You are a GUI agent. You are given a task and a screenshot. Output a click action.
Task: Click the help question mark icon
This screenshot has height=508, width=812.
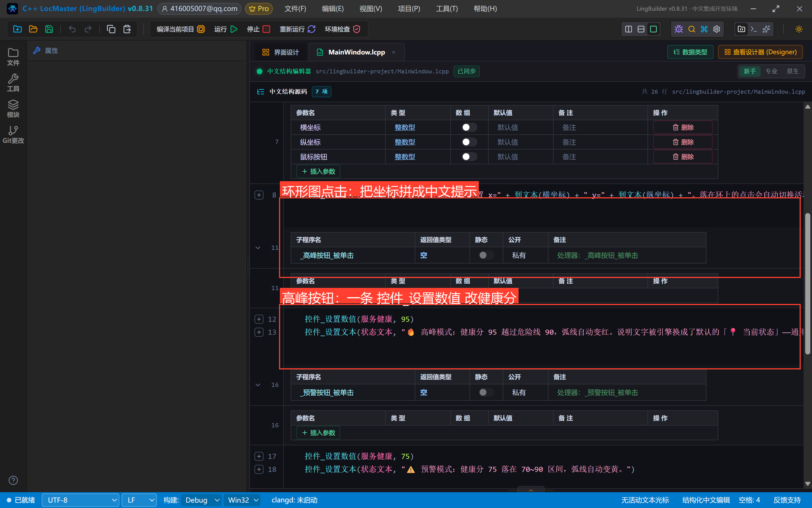pyautogui.click(x=13, y=480)
